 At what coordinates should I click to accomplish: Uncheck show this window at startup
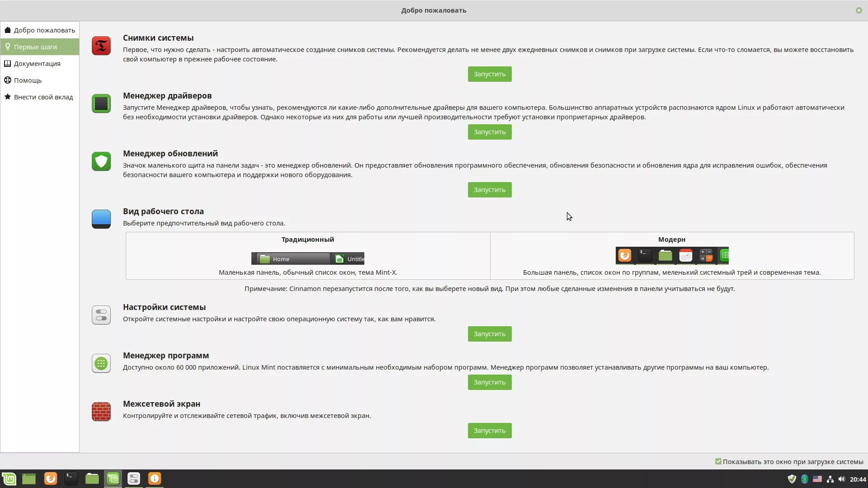[x=718, y=461]
